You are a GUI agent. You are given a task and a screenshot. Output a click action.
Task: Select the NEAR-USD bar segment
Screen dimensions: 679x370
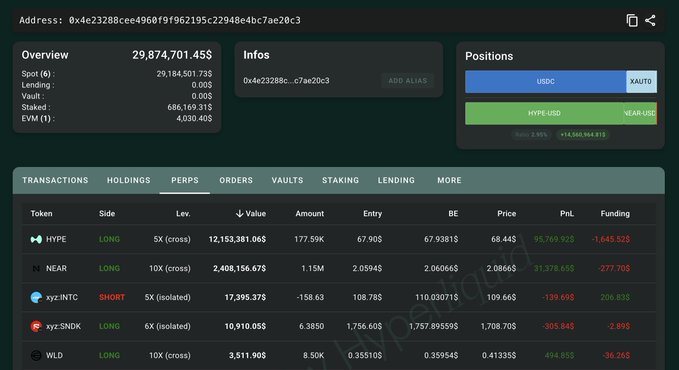coord(640,114)
